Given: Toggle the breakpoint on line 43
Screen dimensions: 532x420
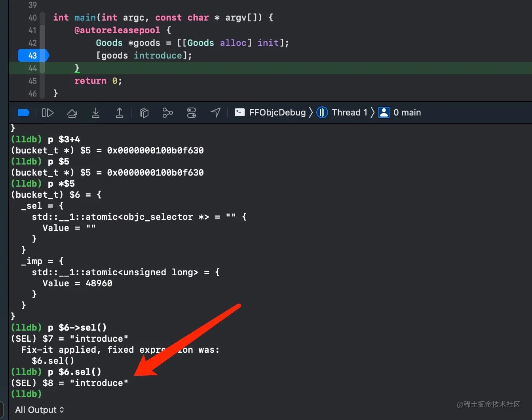Looking at the screenshot, I should [33, 55].
